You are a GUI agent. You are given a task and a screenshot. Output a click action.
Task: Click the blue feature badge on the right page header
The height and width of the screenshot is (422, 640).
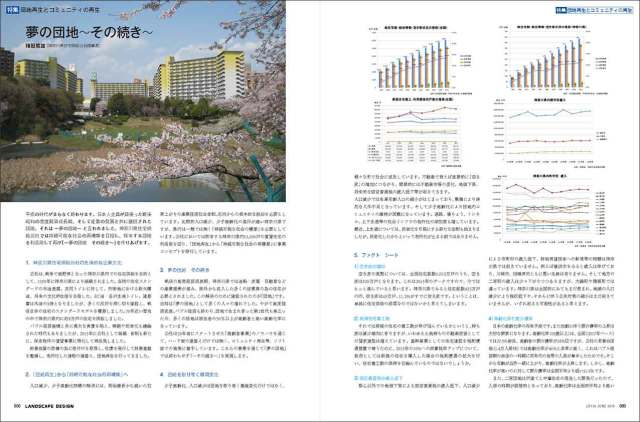[x=561, y=10]
